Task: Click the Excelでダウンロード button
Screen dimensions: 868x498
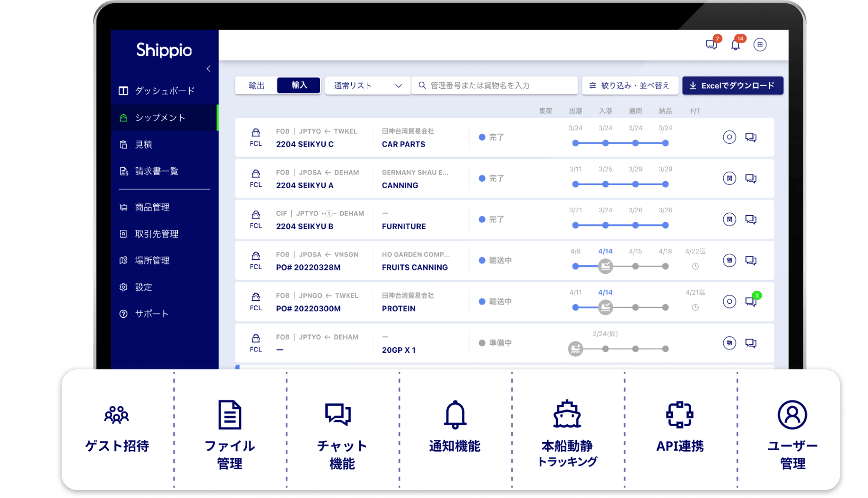Action: click(x=733, y=85)
